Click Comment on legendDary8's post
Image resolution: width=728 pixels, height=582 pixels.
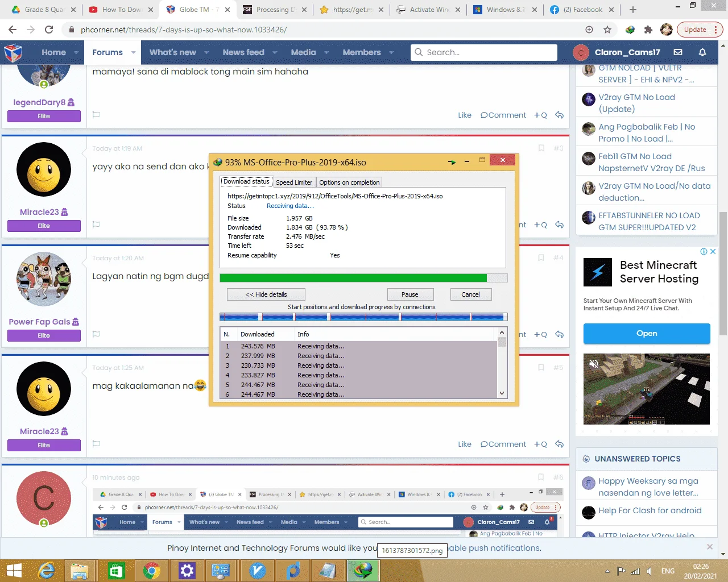coord(503,115)
